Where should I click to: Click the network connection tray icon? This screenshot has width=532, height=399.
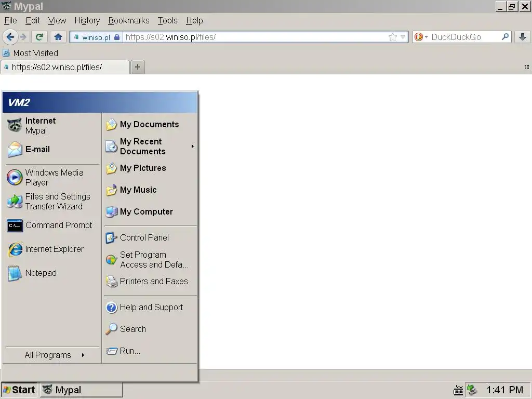click(472, 390)
